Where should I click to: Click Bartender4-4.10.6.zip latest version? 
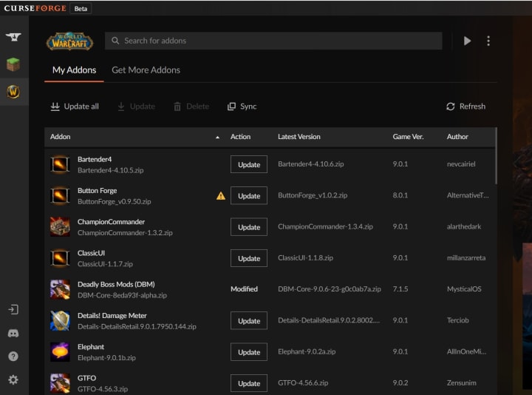(x=311, y=164)
